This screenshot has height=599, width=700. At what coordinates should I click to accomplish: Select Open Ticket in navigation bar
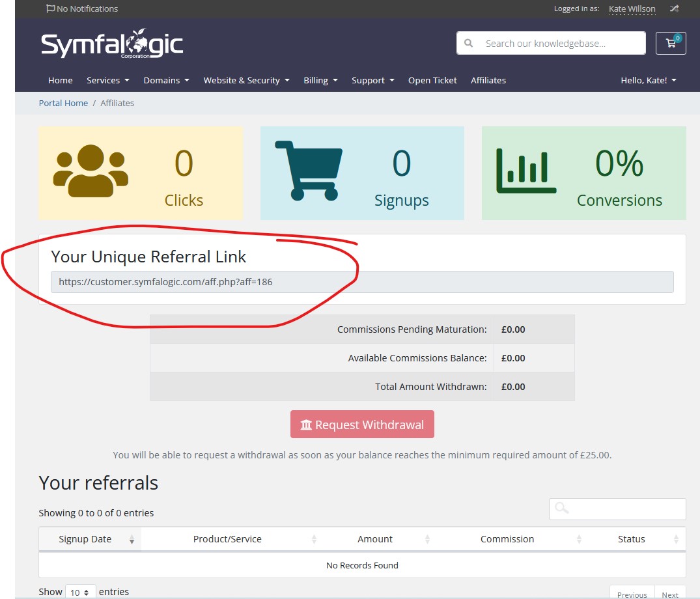click(432, 80)
